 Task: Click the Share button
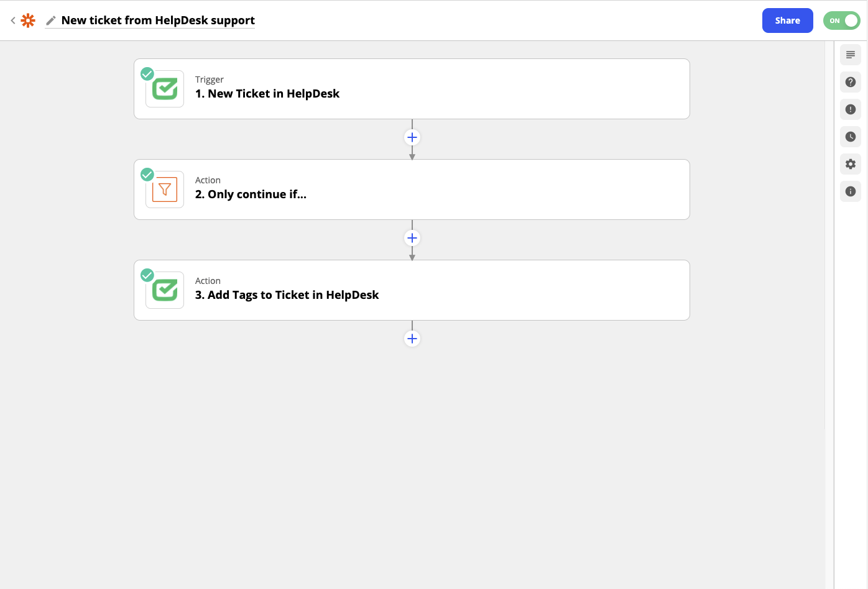tap(788, 21)
